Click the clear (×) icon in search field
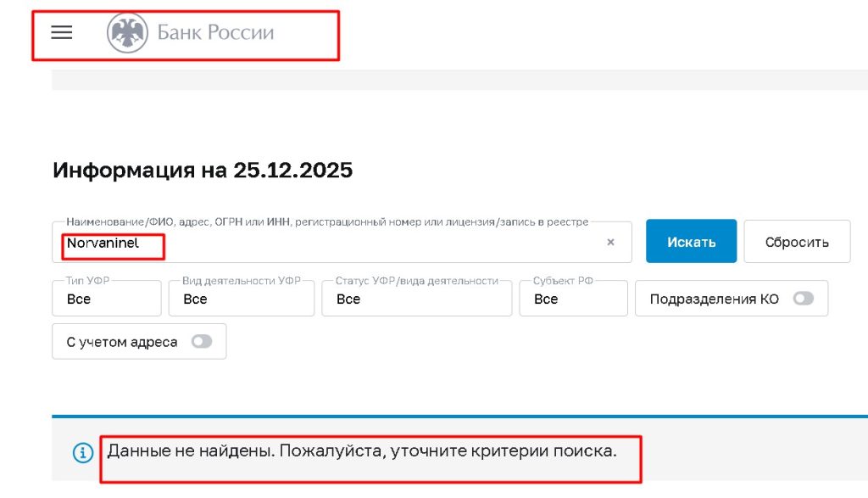 611,242
